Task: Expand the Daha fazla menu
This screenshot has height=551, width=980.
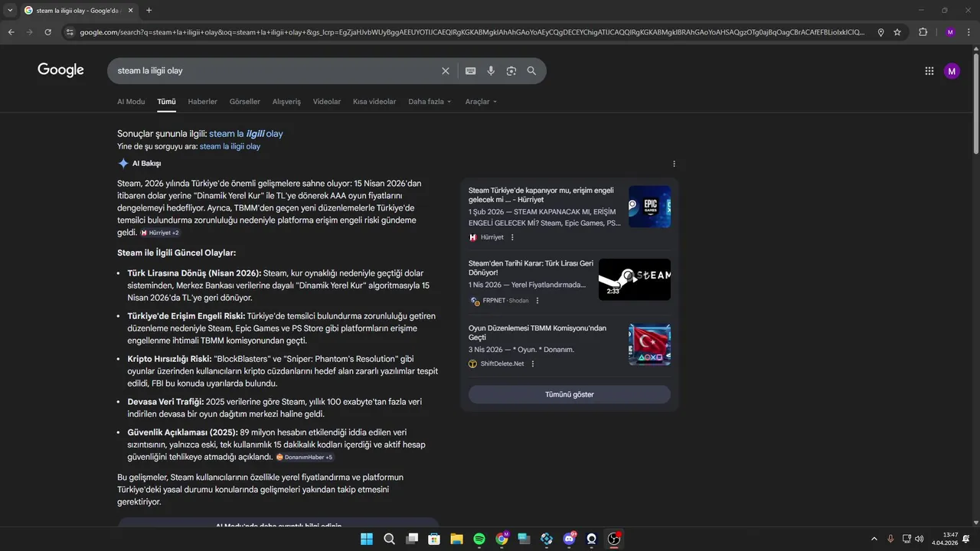Action: [x=430, y=102]
